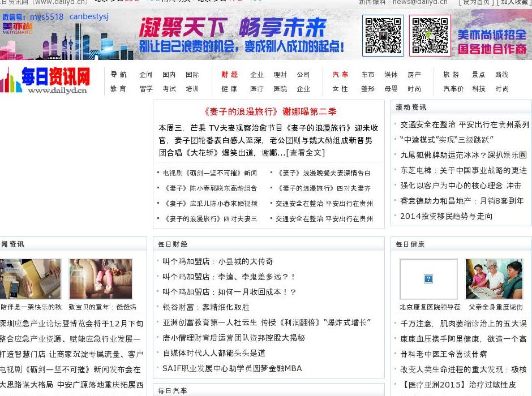Open 九尾狐佛牌助运范冰冰 article
This screenshot has width=532, height=396.
[464, 155]
